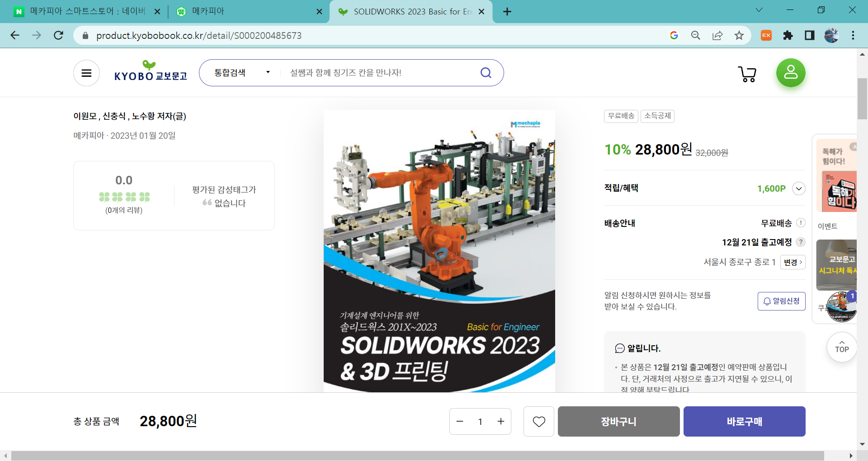This screenshot has height=461, width=868.
Task: Open the tab search dropdown arrow
Action: 759,10
